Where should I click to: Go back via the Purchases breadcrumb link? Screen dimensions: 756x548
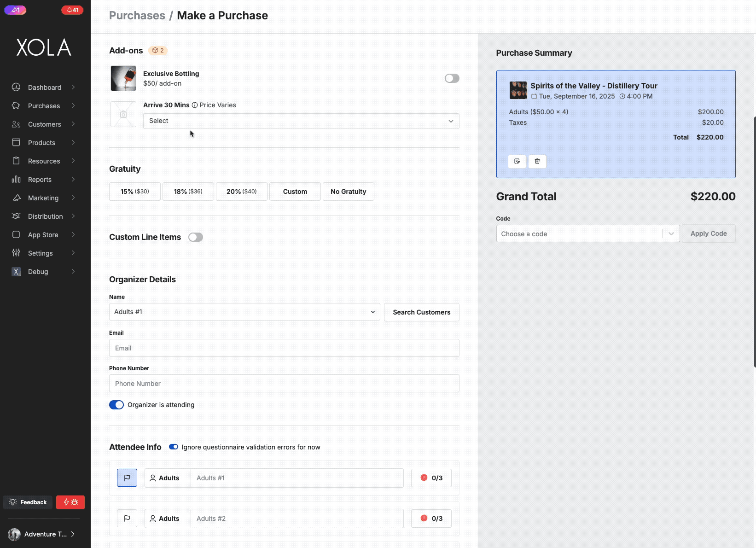[137, 15]
